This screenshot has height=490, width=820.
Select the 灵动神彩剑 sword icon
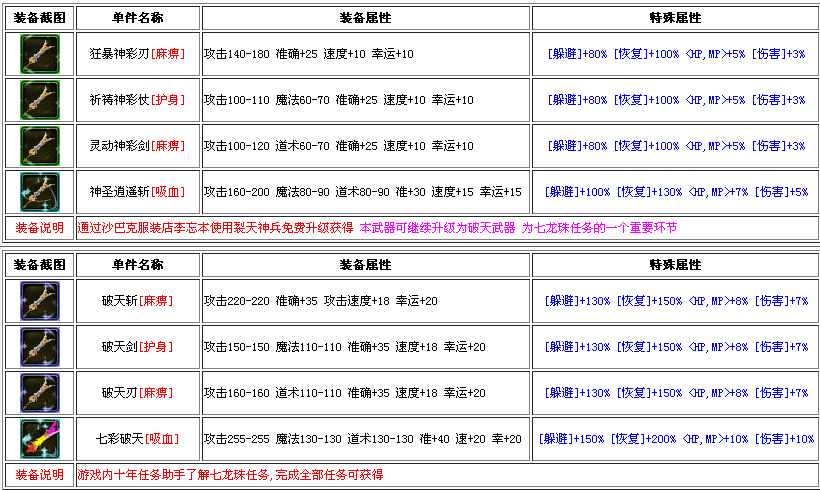pos(39,146)
